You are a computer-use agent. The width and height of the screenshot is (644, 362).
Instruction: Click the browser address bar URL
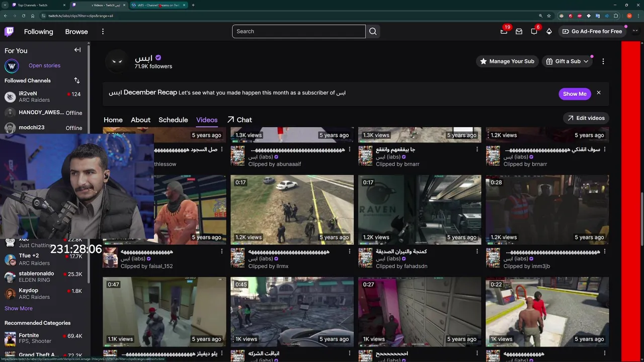click(80, 16)
